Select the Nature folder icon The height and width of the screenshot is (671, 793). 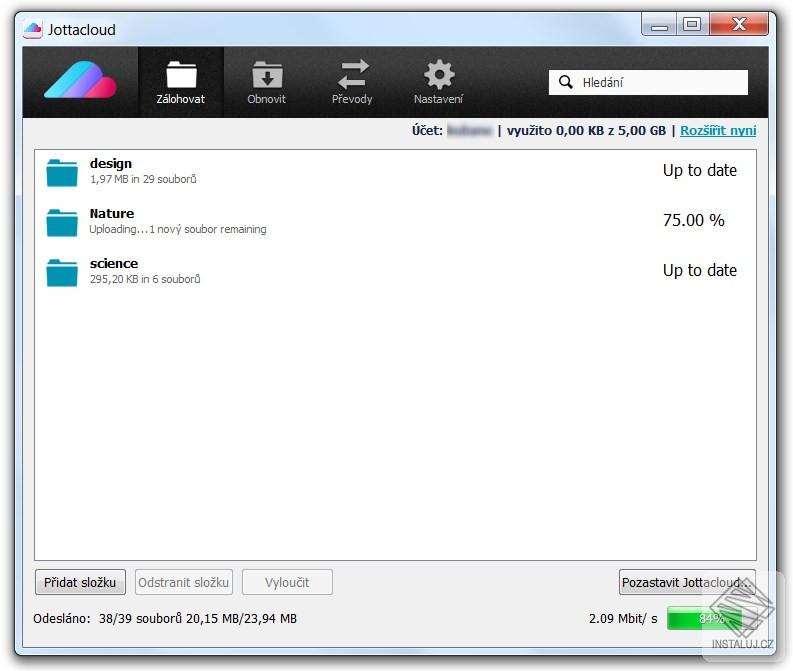pyautogui.click(x=62, y=223)
